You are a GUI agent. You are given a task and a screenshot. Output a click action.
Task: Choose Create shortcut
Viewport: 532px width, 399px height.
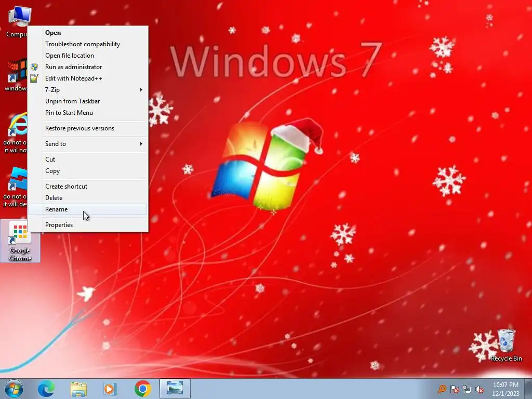pos(87,187)
